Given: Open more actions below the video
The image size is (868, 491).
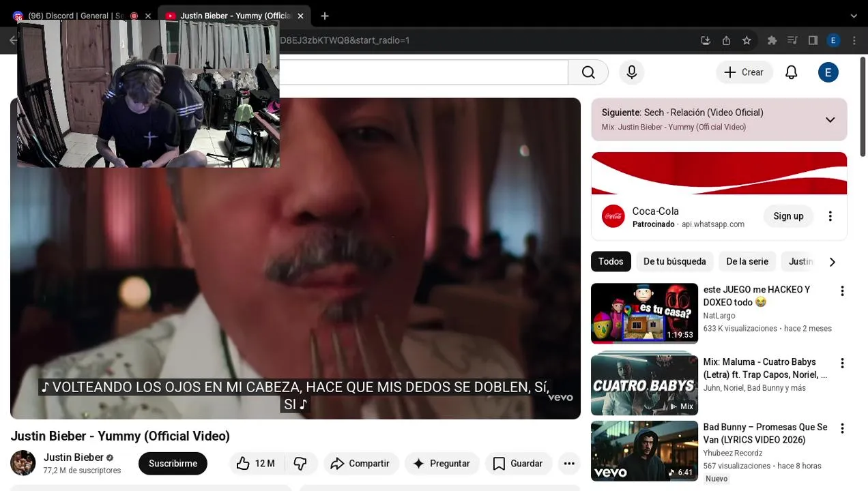Looking at the screenshot, I should coord(569,464).
